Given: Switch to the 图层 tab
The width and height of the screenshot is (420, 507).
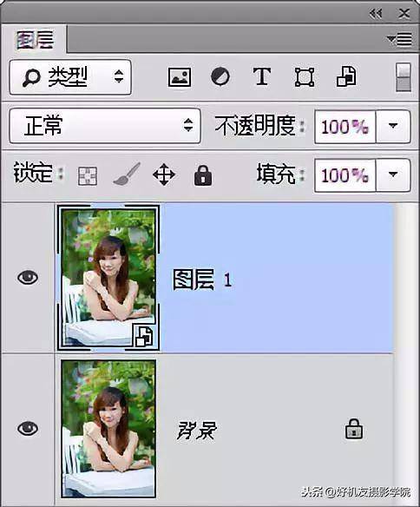Looking at the screenshot, I should (35, 39).
